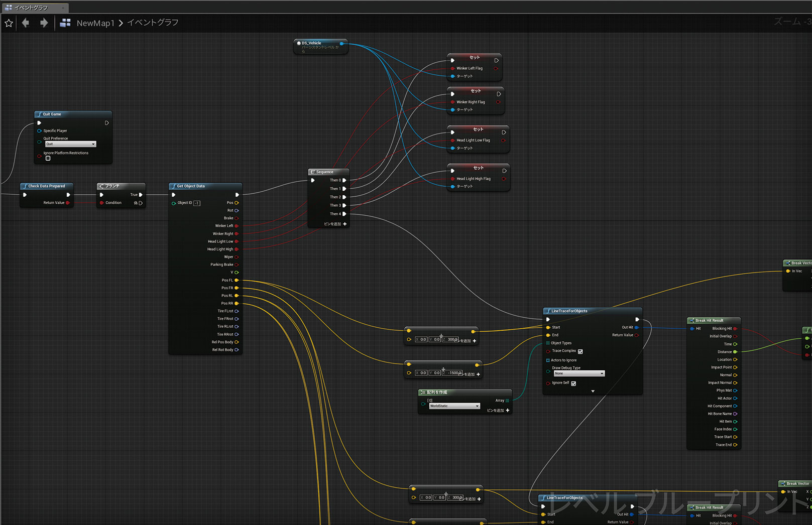812x525 pixels.
Task: Toggle the Trace Complex checkbox
Action: pos(580,351)
